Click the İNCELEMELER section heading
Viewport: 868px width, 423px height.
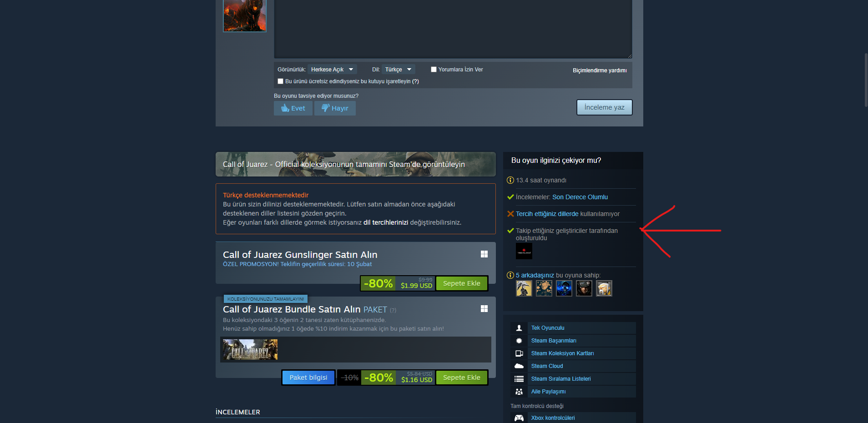point(238,412)
